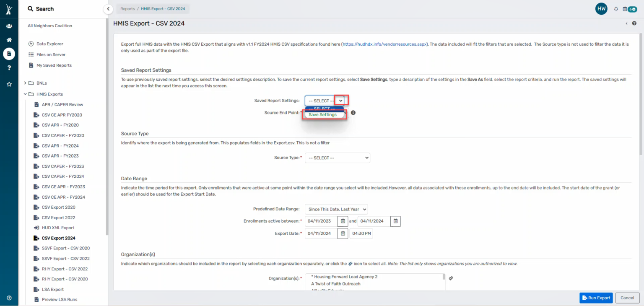
Task: Click the info icon beside Source End Point
Action: click(x=353, y=112)
